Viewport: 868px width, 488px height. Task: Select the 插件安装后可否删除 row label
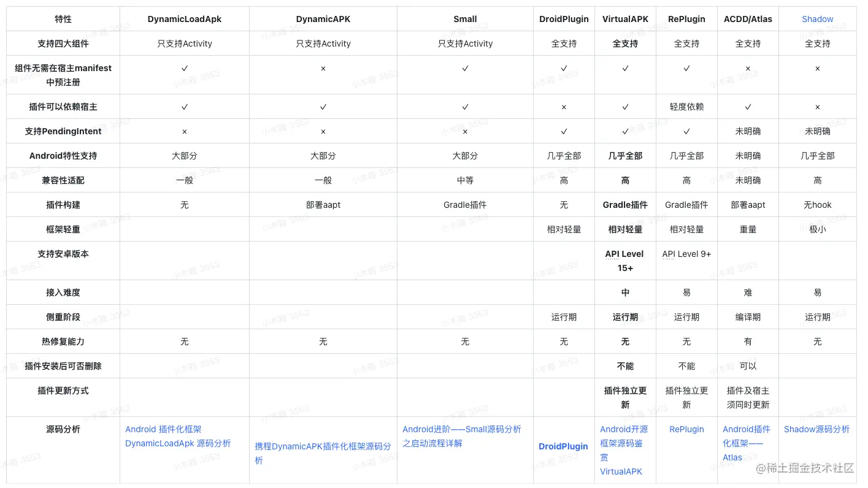pyautogui.click(x=63, y=366)
